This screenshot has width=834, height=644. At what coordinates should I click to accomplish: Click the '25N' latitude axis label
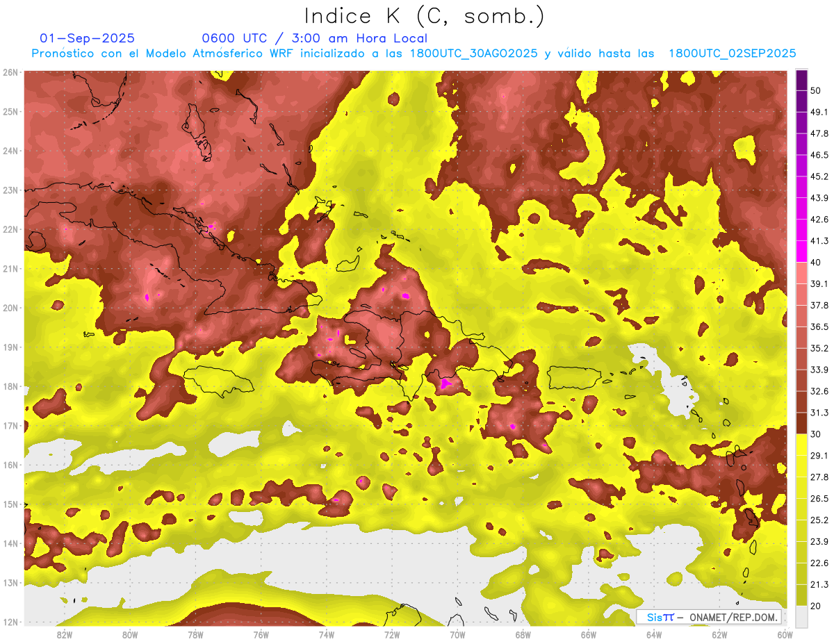point(10,111)
